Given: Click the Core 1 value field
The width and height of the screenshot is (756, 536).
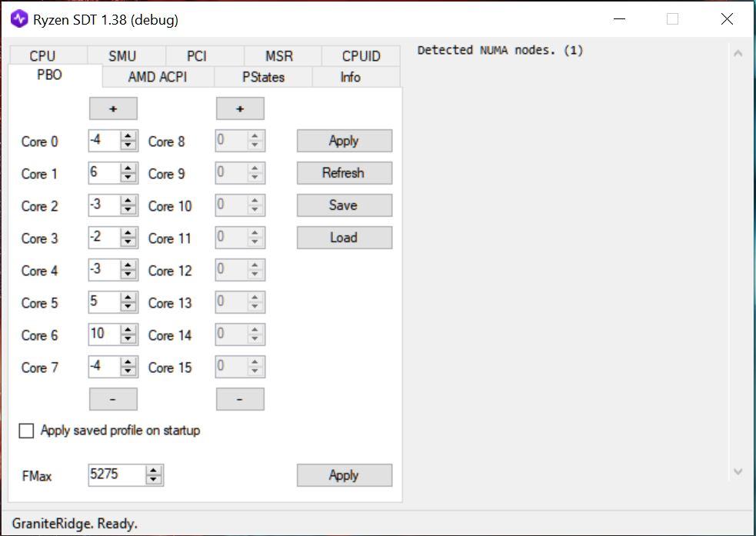Looking at the screenshot, I should click(x=104, y=173).
